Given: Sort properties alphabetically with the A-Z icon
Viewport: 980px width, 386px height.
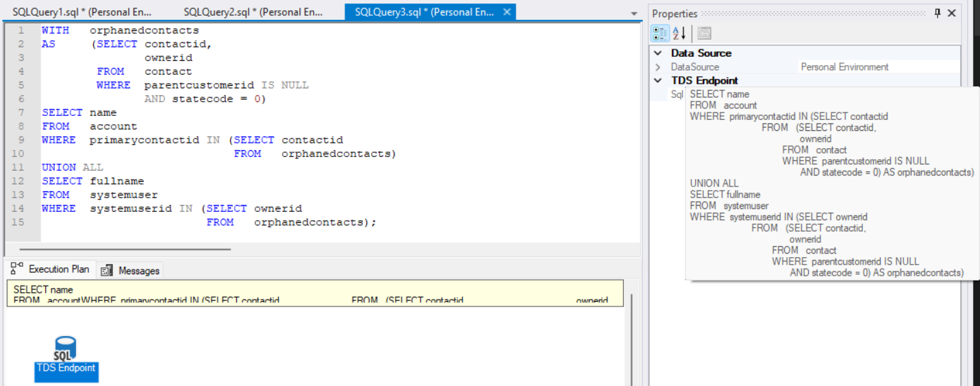Looking at the screenshot, I should [679, 33].
